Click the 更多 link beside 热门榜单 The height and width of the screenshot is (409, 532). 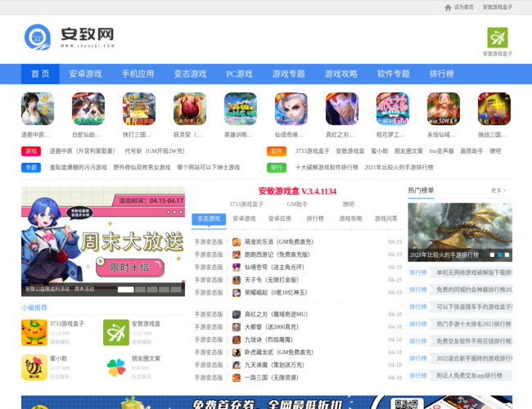pos(498,191)
